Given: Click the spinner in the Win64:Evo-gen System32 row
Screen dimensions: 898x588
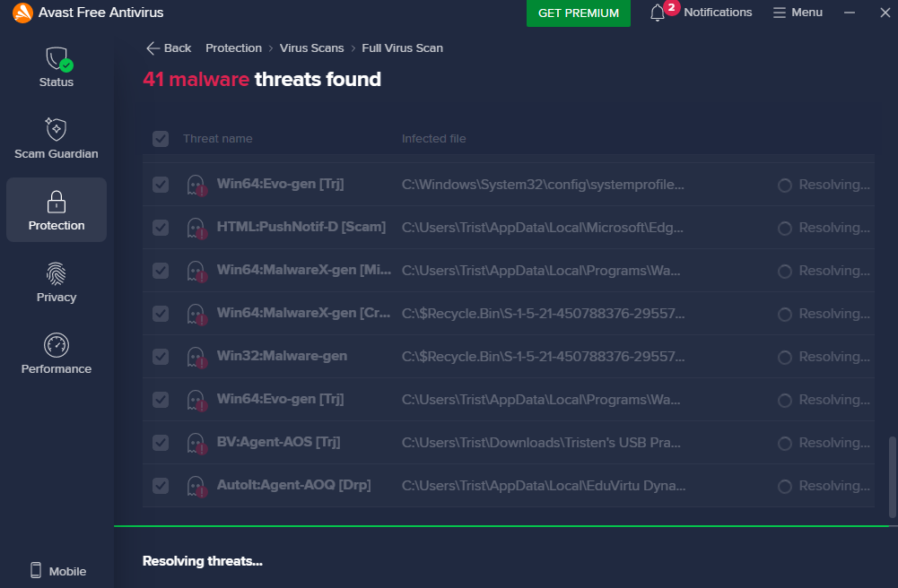Looking at the screenshot, I should (x=785, y=186).
